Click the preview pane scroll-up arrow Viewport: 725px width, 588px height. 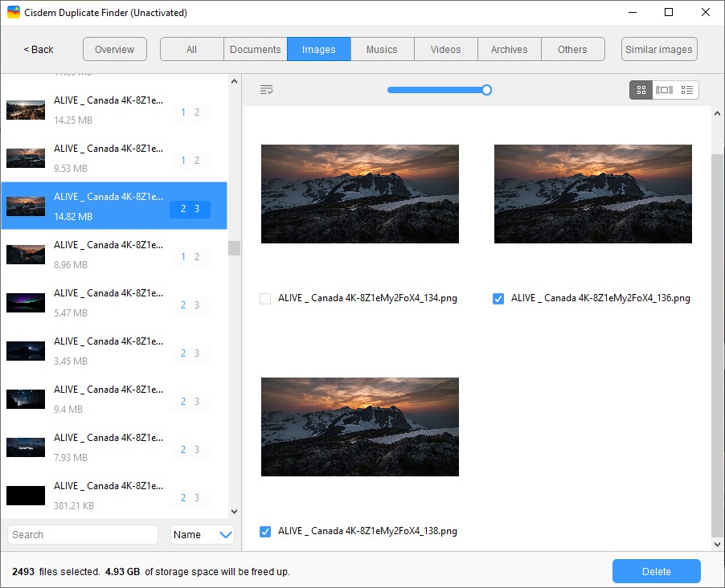pos(717,113)
